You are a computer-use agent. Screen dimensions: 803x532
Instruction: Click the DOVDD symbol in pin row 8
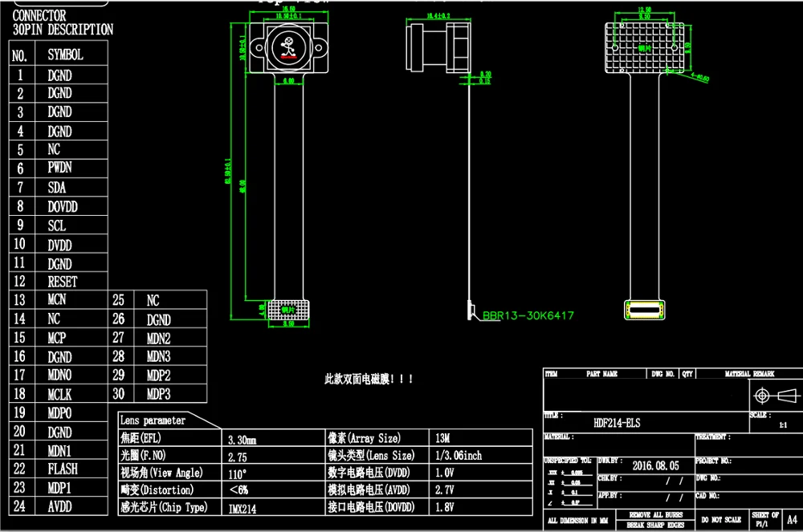pyautogui.click(x=63, y=207)
